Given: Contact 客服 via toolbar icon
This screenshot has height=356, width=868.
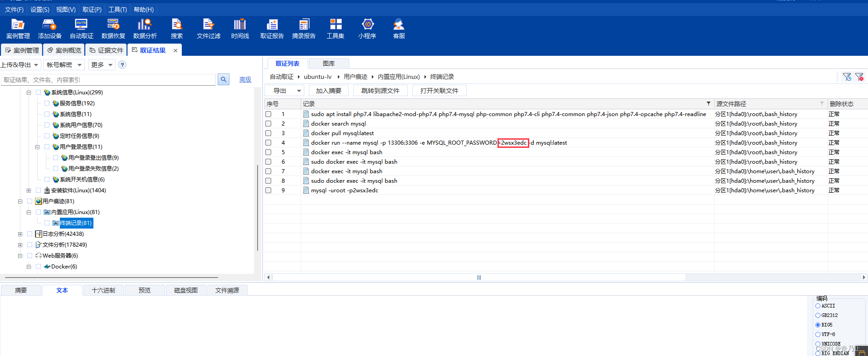Looking at the screenshot, I should pos(399,29).
